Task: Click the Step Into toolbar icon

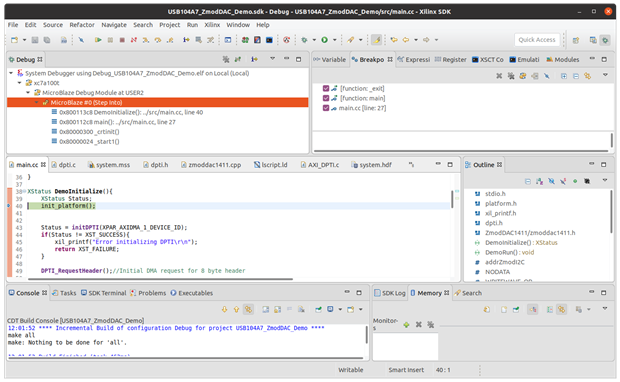Action: point(146,40)
